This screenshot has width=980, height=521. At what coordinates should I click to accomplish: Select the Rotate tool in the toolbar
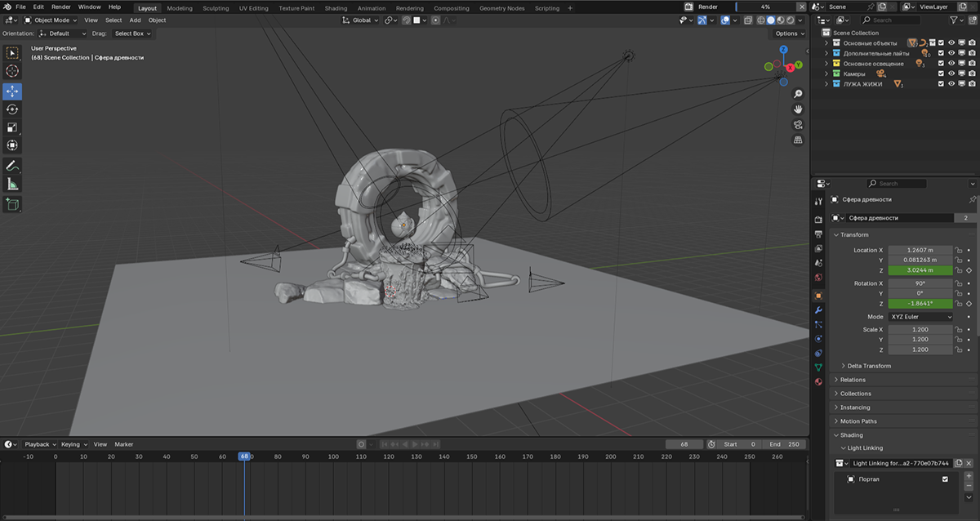pyautogui.click(x=12, y=109)
